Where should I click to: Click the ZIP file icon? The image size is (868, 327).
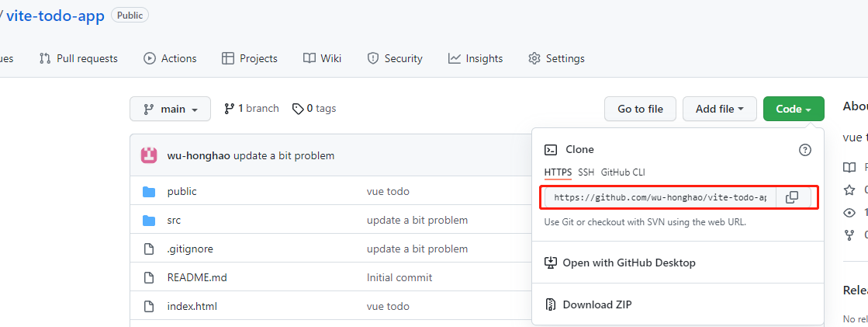point(550,304)
